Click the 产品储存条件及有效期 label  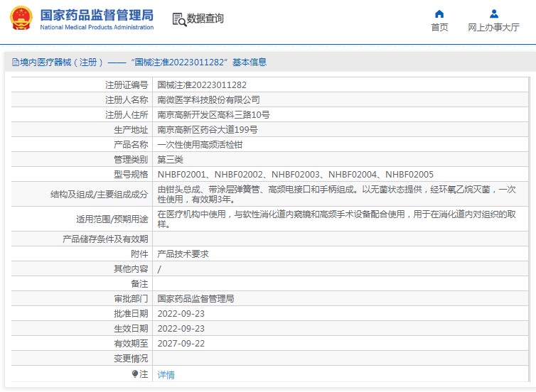click(x=105, y=239)
